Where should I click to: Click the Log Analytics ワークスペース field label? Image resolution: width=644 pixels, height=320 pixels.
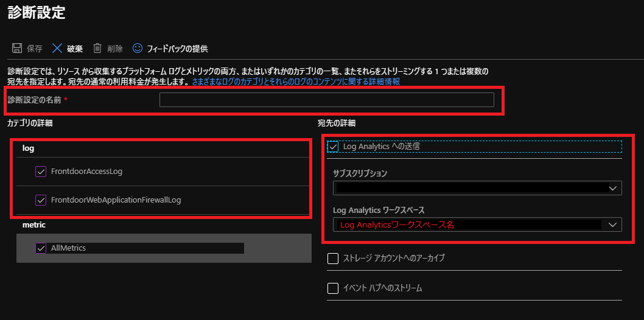pos(379,210)
